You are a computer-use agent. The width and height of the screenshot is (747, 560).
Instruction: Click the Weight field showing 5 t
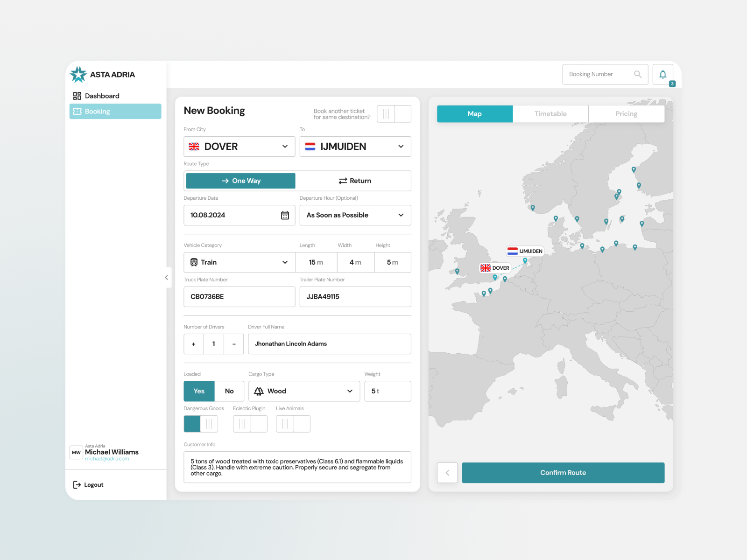point(388,391)
